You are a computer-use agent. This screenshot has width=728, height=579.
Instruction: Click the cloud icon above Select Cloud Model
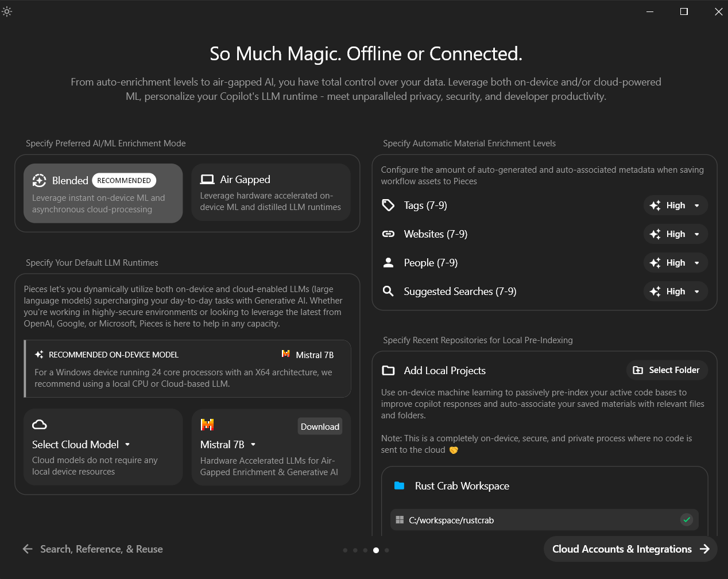pyautogui.click(x=40, y=425)
